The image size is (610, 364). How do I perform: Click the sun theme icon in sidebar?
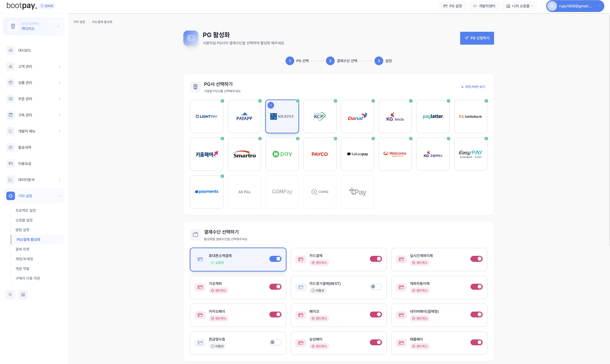point(10,294)
